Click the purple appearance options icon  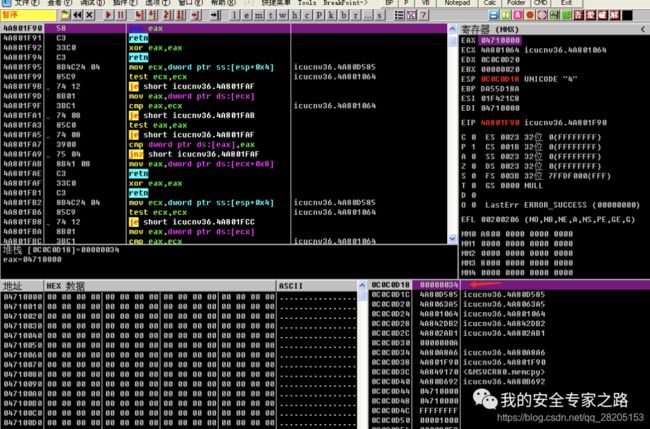pos(411,15)
